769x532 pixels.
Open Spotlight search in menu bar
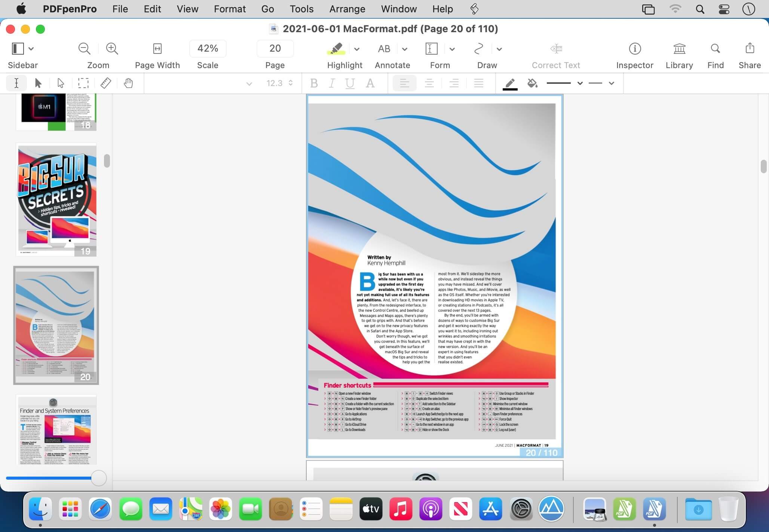[700, 9]
